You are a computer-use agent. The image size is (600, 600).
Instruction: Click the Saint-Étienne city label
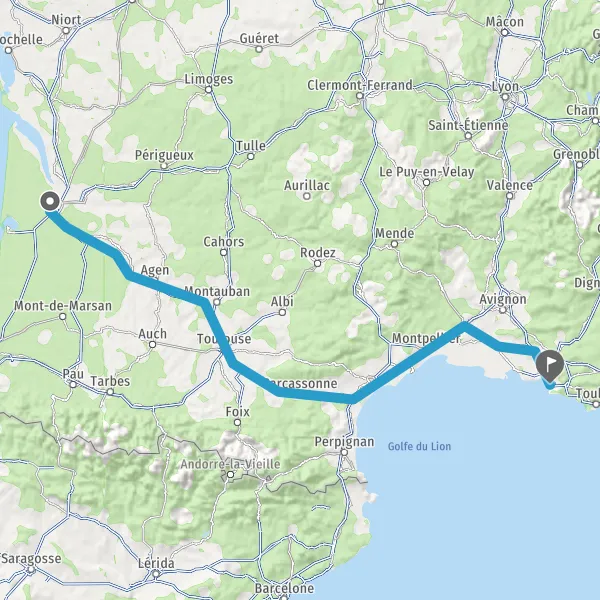(x=468, y=125)
